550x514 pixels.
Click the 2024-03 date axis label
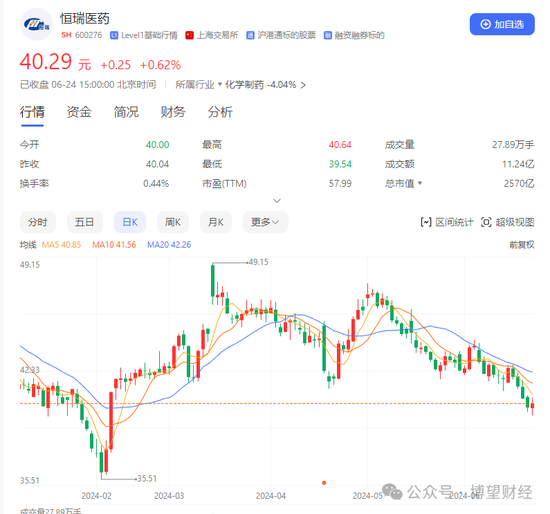click(169, 496)
